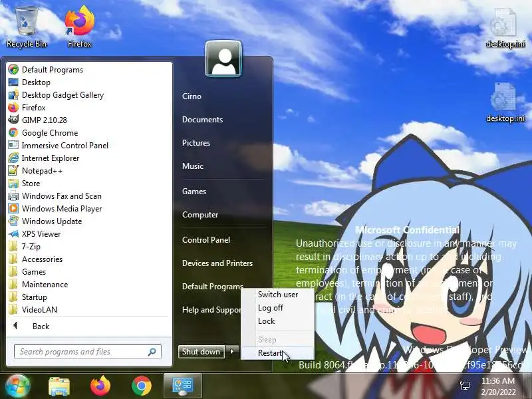
Task: Select upper desktop.ini file icon
Action: [x=505, y=29]
